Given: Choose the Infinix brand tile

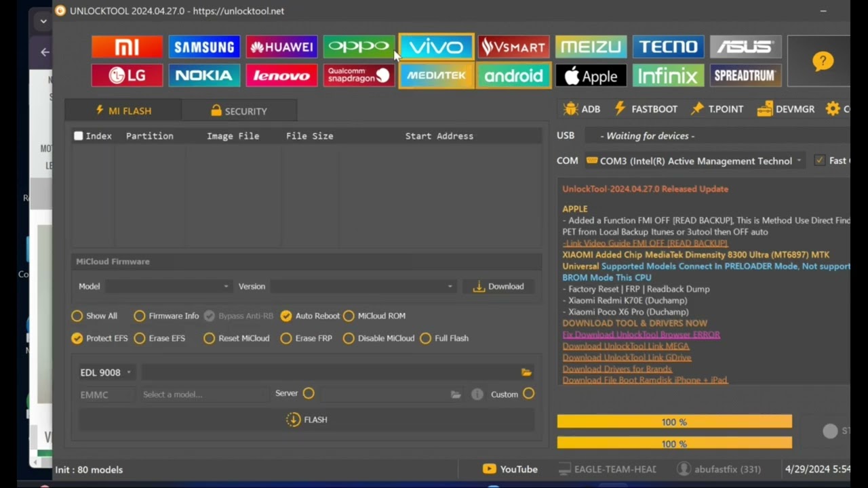Looking at the screenshot, I should (668, 75).
